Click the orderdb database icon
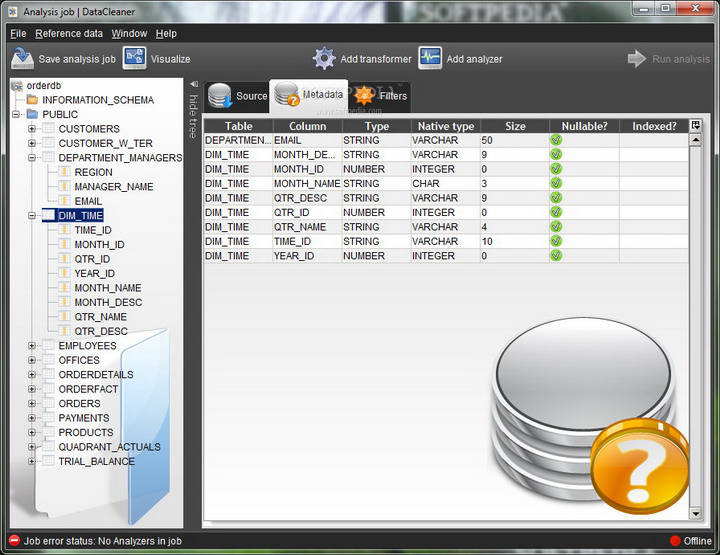Viewport: 720px width, 555px height. click(x=17, y=85)
